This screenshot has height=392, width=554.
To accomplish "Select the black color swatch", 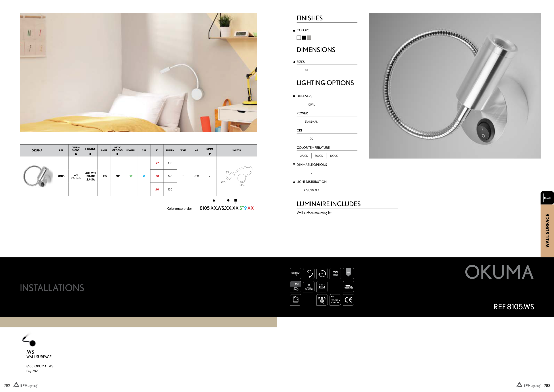I will tap(304, 38).
